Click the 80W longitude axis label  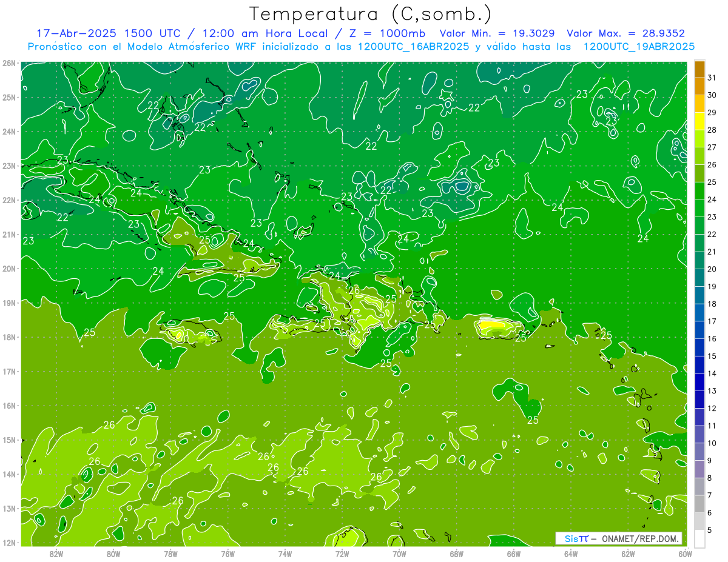tap(113, 554)
